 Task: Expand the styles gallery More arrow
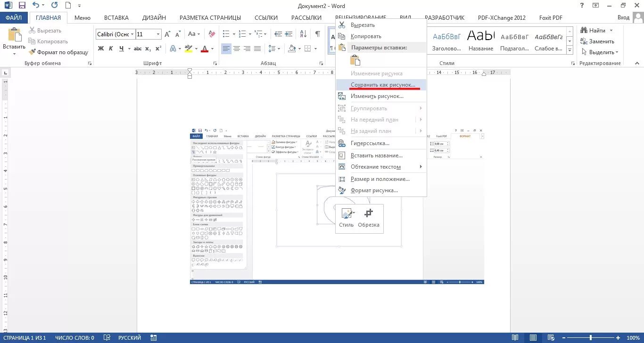(x=570, y=51)
